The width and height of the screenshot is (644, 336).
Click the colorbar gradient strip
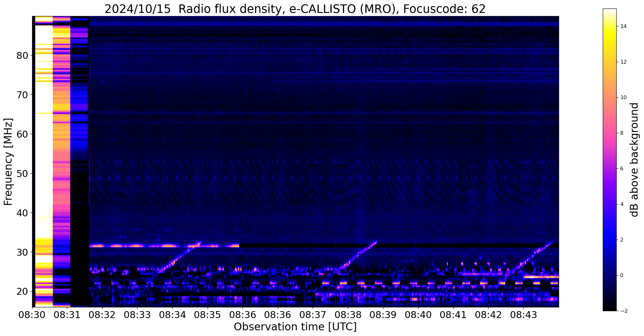[x=609, y=160]
